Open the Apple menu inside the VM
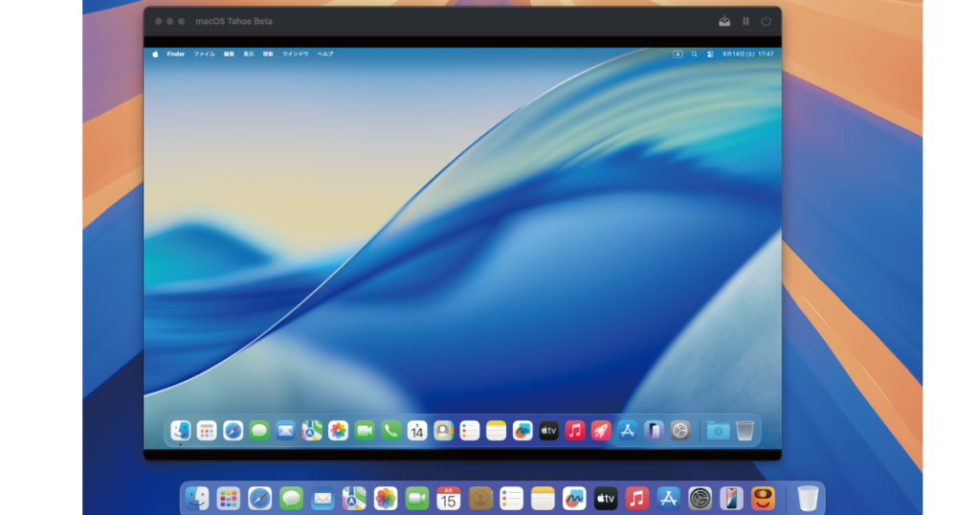The width and height of the screenshot is (980, 515). tap(155, 55)
